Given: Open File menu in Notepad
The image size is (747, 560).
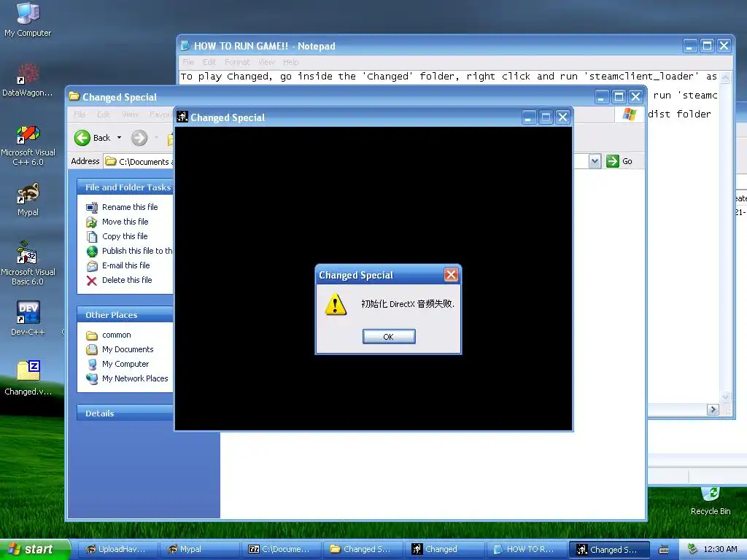Looking at the screenshot, I should 188,62.
